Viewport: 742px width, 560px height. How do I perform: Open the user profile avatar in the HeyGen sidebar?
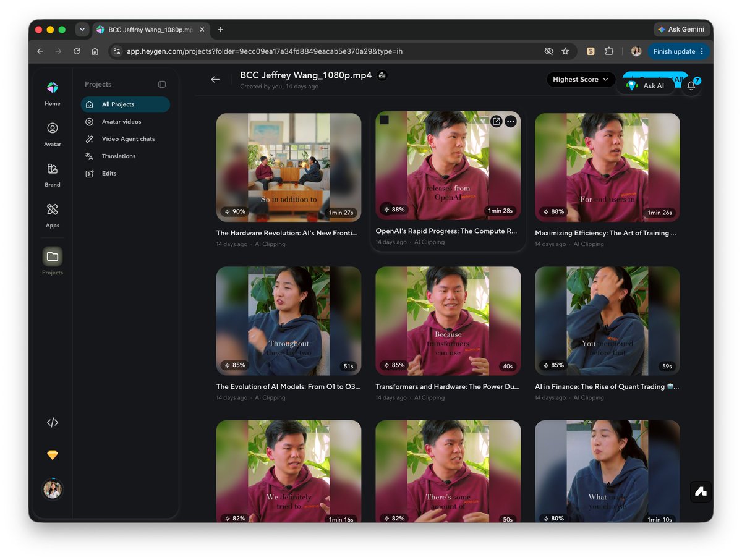point(53,490)
